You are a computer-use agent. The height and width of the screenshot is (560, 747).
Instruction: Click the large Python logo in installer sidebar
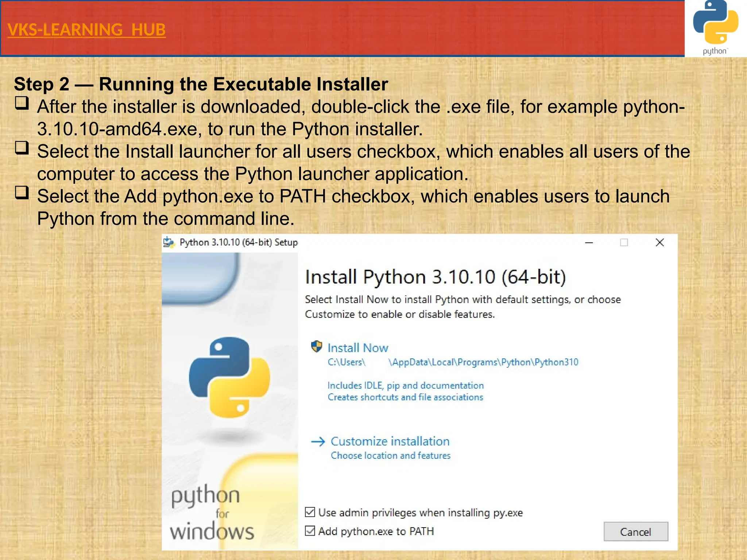[229, 377]
